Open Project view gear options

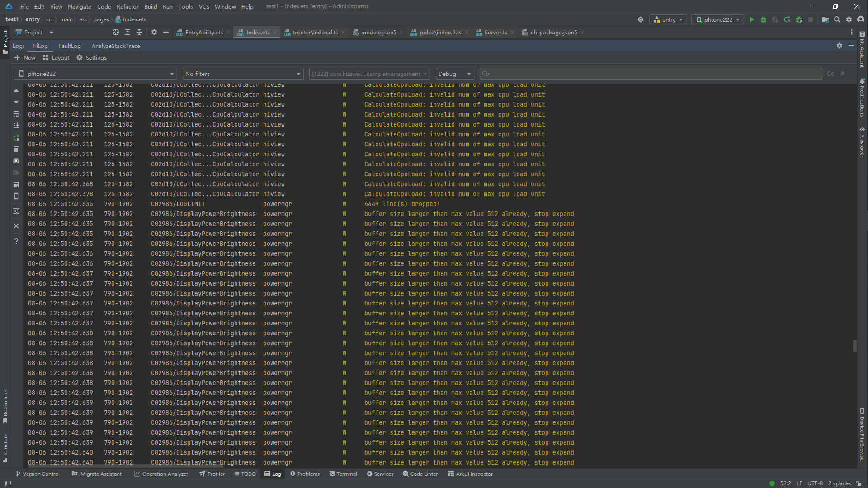coord(154,32)
